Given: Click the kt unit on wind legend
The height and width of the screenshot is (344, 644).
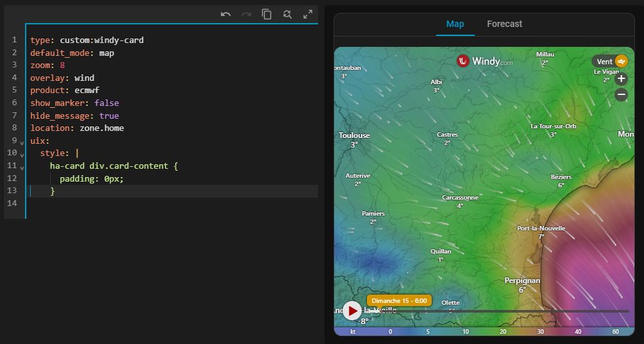Looking at the screenshot, I should [353, 331].
